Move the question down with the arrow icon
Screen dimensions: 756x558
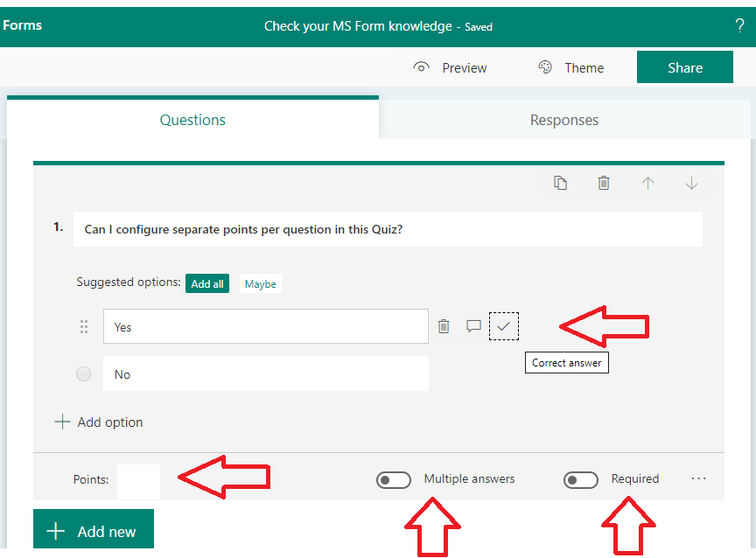(x=691, y=183)
